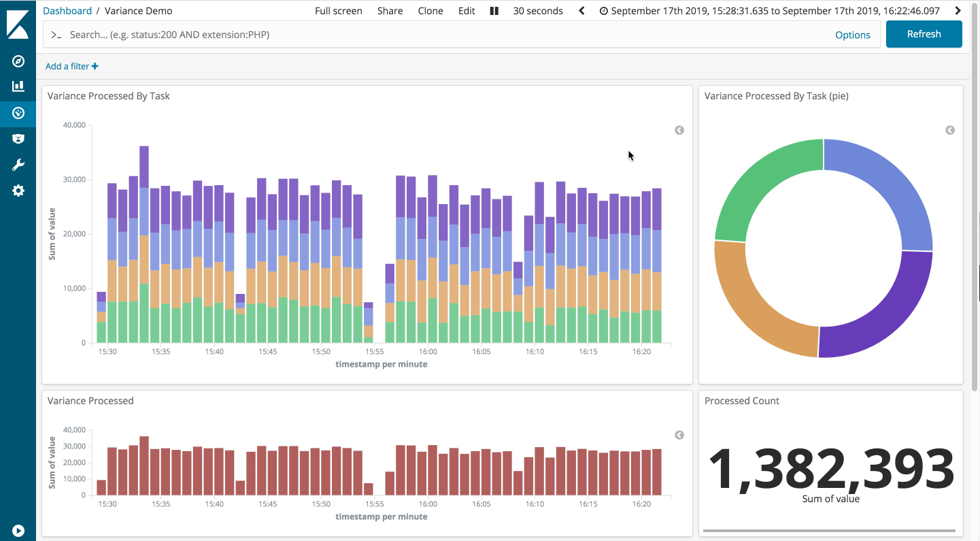Screen dimensions: 980x541
Task: Expand sidebar with bottom arrow icon
Action: coord(18,530)
